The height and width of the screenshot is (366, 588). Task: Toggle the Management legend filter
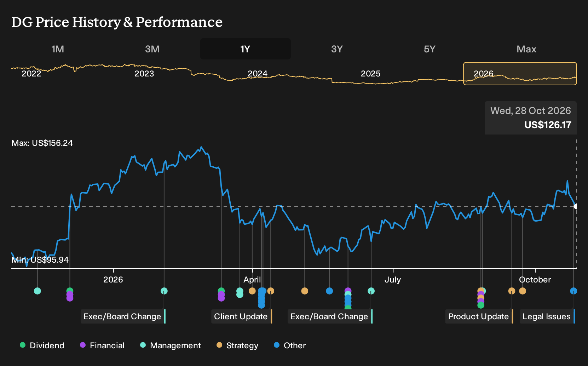tap(171, 345)
